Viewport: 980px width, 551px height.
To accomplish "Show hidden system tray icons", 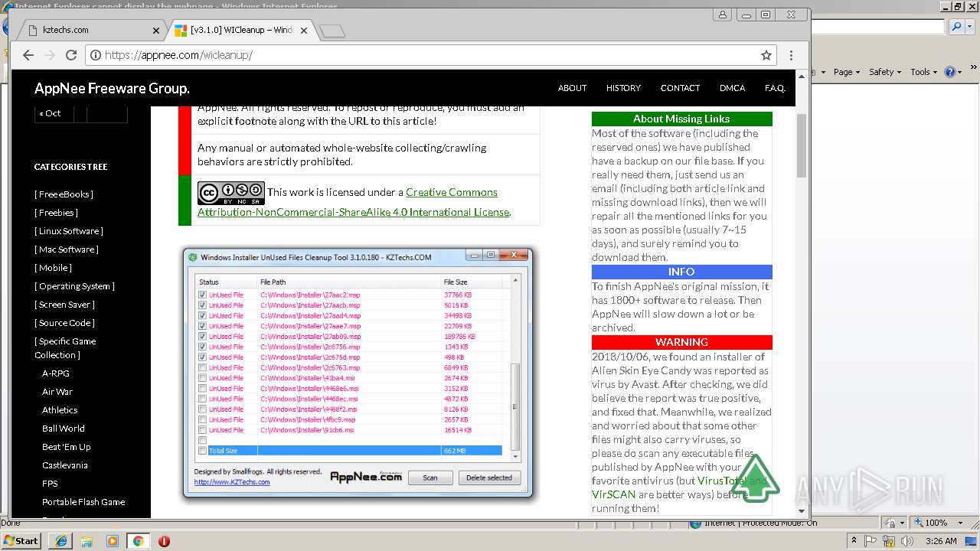I will click(x=854, y=541).
